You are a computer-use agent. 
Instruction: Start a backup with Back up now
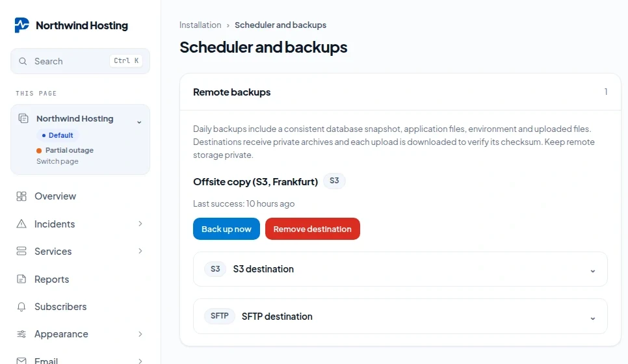click(226, 229)
